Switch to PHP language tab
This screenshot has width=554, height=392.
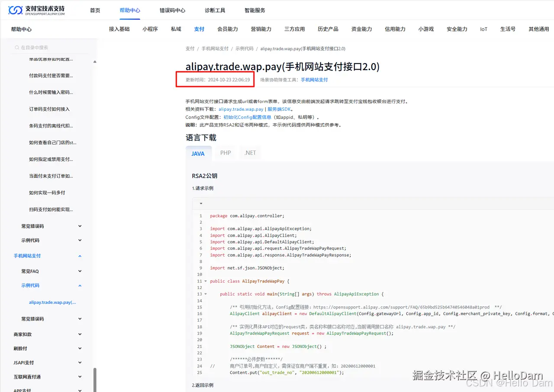[225, 153]
